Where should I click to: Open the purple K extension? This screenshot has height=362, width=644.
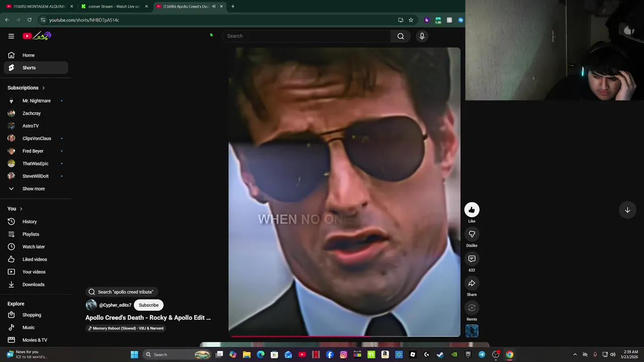pyautogui.click(x=427, y=20)
